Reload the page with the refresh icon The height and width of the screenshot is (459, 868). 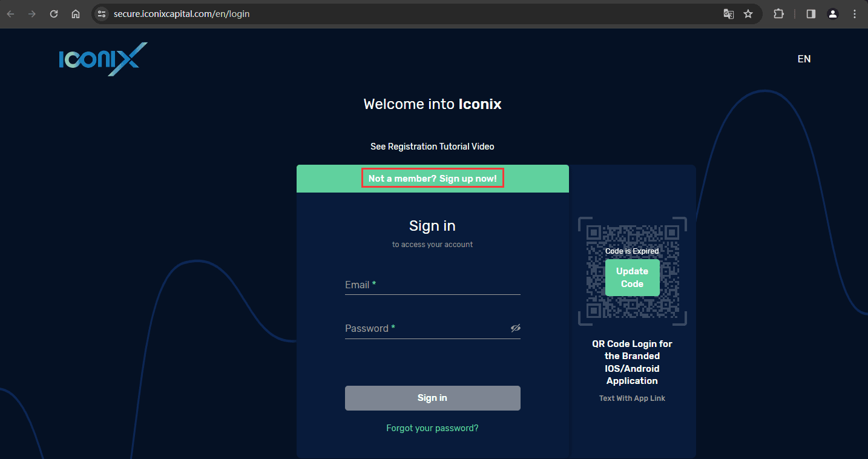click(x=54, y=14)
